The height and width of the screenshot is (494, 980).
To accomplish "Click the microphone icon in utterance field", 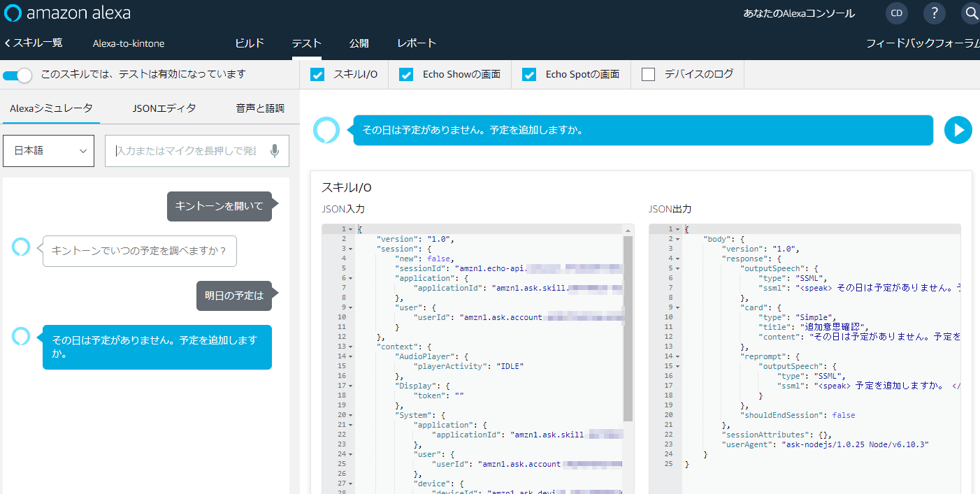I will point(275,151).
